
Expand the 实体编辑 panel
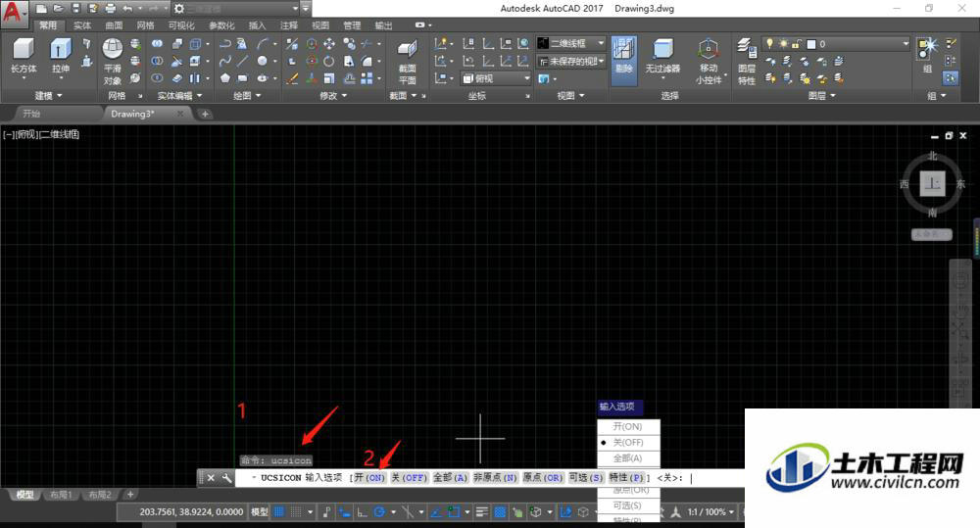[180, 96]
